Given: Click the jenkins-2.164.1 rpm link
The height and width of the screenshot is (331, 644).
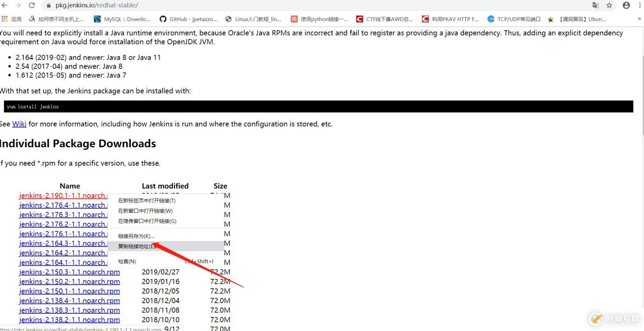Looking at the screenshot, I should 64,263.
